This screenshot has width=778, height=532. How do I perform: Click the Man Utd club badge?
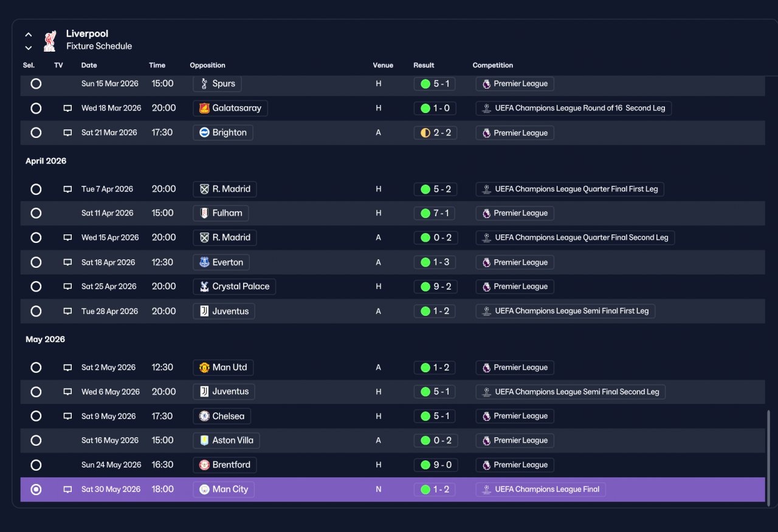pos(204,367)
